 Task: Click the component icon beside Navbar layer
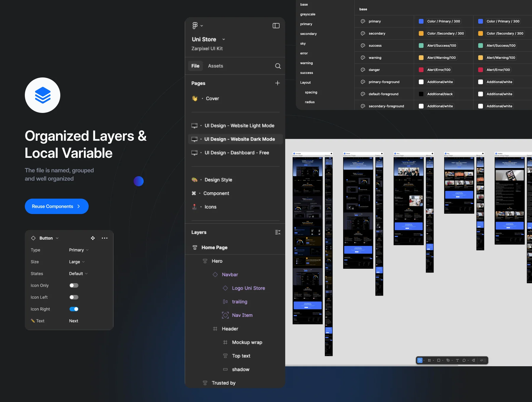215,275
